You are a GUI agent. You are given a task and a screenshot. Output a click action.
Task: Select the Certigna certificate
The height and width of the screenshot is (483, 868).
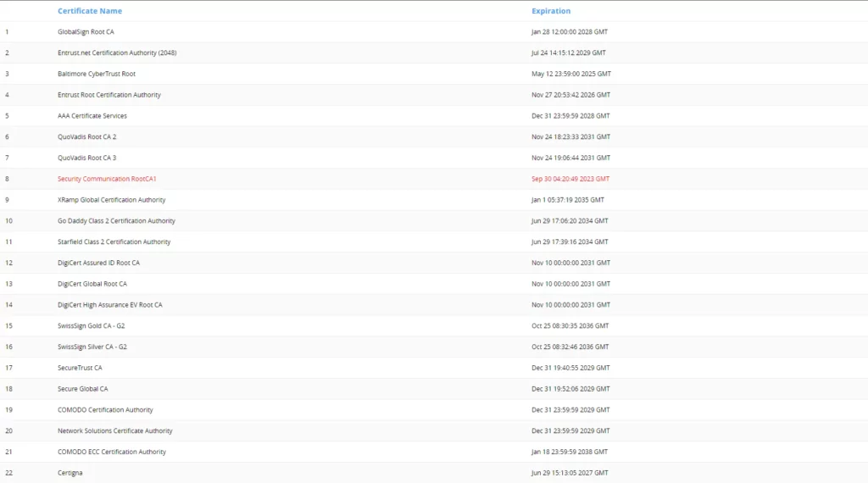(70, 474)
